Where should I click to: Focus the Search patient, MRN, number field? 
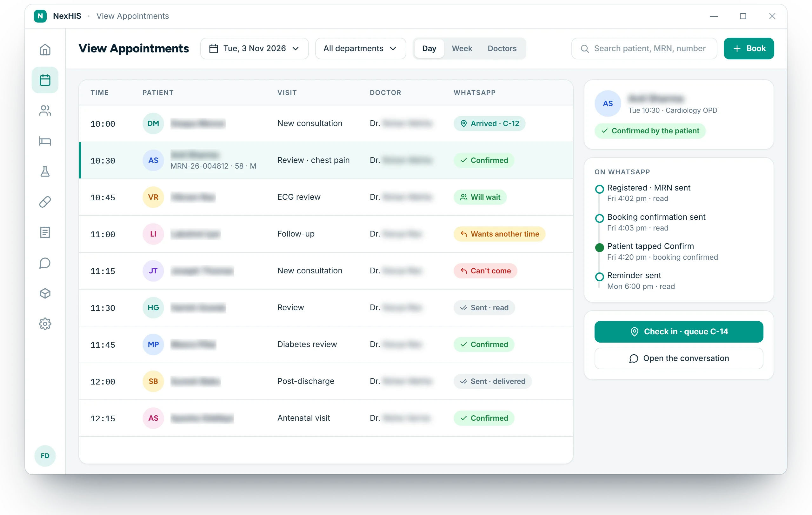644,49
